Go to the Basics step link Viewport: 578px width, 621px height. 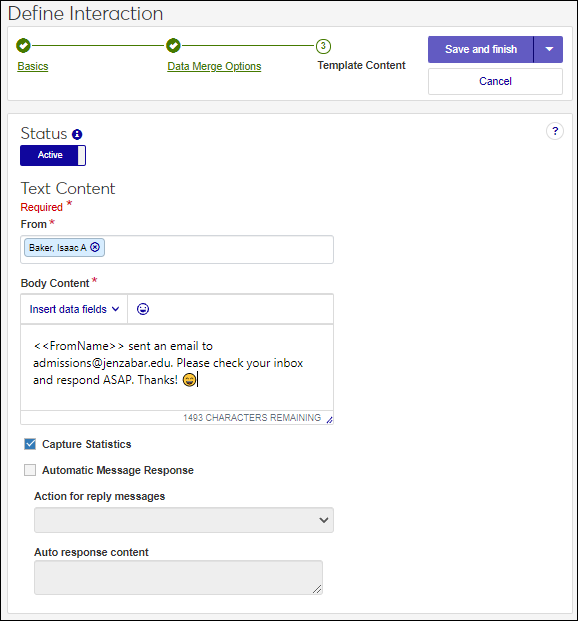(x=33, y=66)
